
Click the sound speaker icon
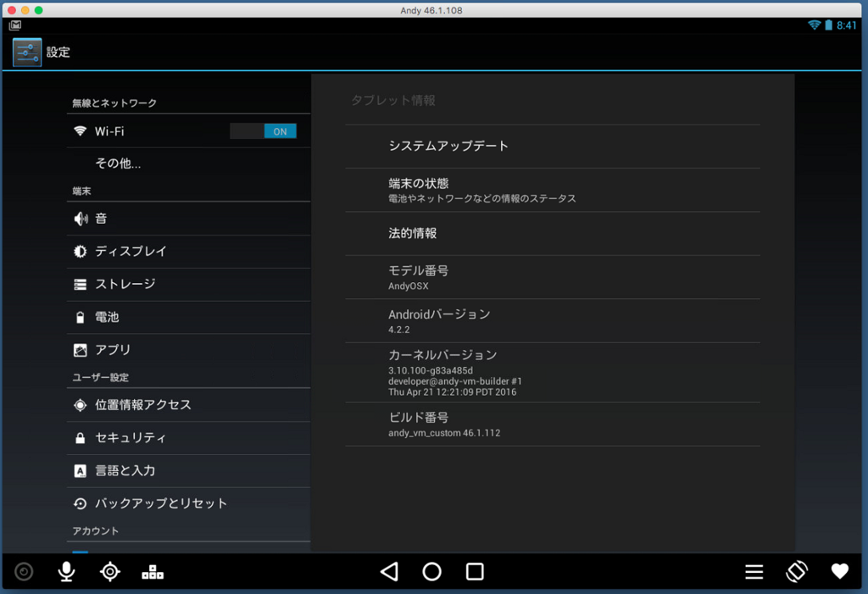point(81,219)
